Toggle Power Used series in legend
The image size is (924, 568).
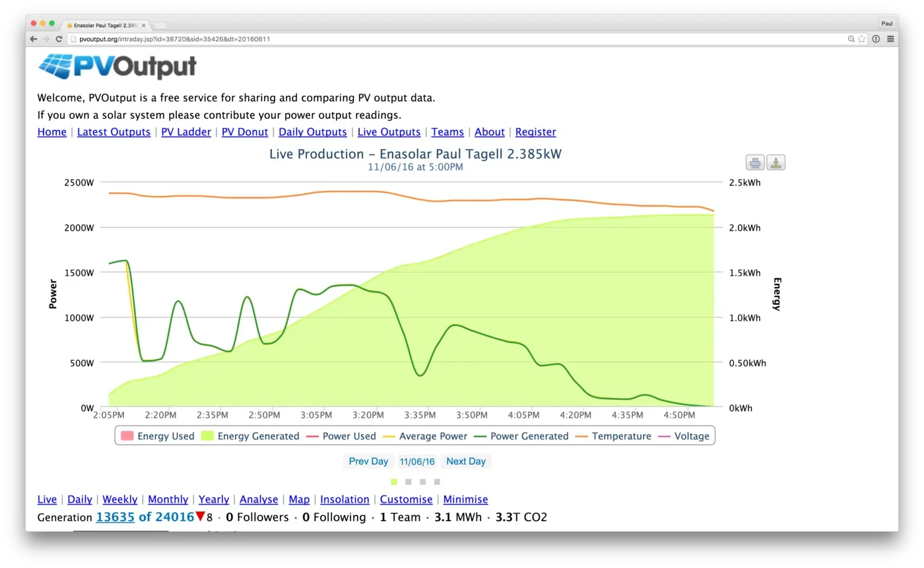coord(341,436)
